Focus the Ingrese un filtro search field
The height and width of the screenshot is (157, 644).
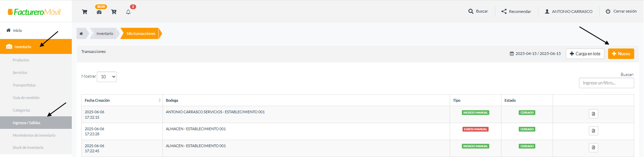606,83
